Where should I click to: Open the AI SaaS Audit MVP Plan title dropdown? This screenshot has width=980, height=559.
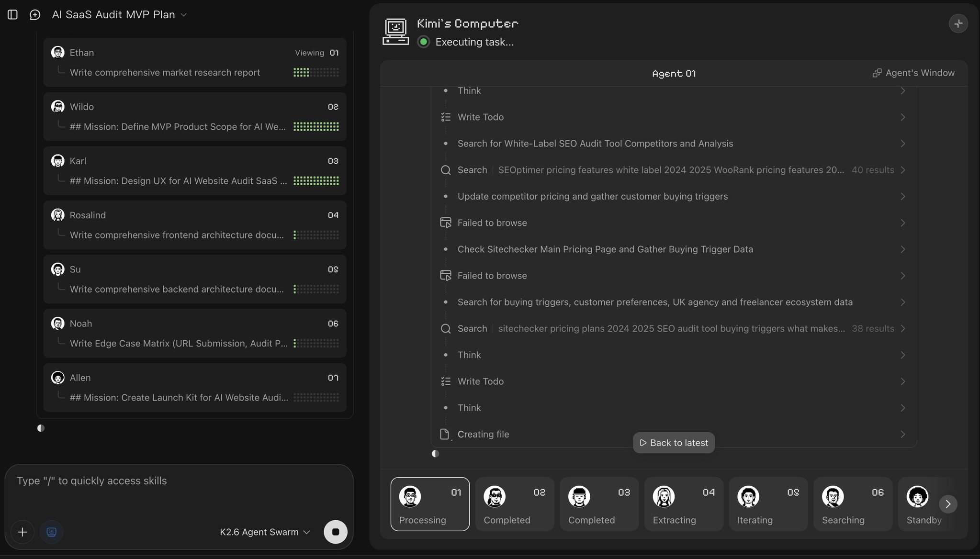[x=119, y=15]
